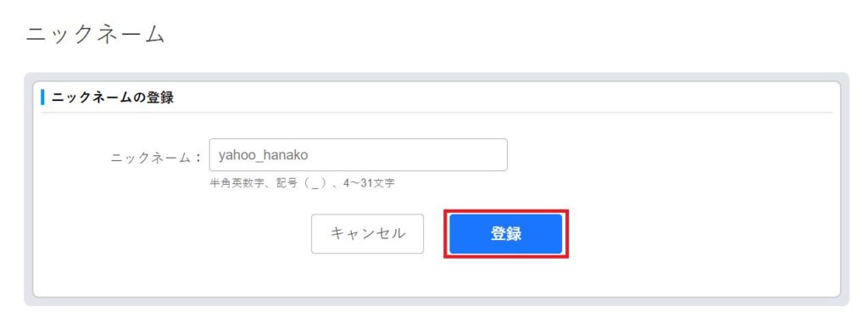Click blank space right of section title

click(498, 98)
